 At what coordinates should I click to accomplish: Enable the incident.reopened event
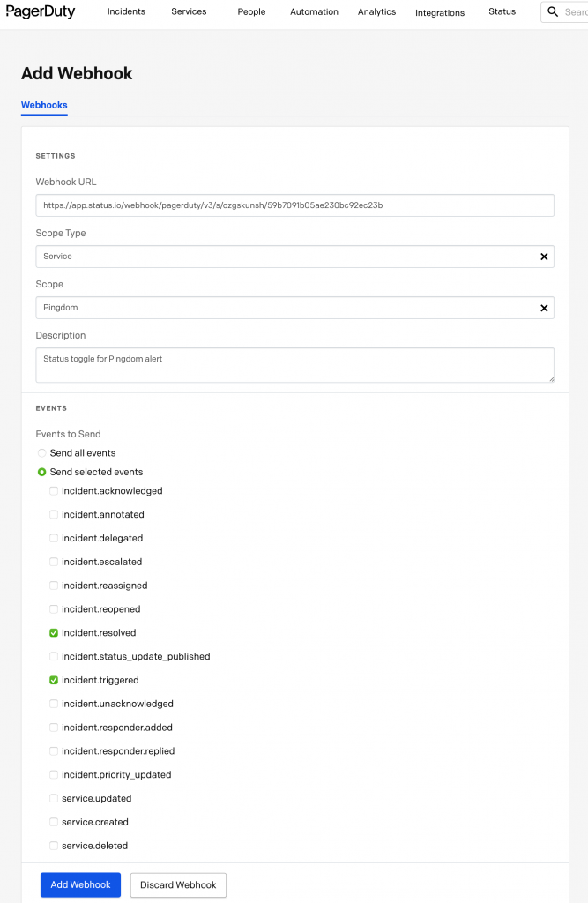coord(53,608)
